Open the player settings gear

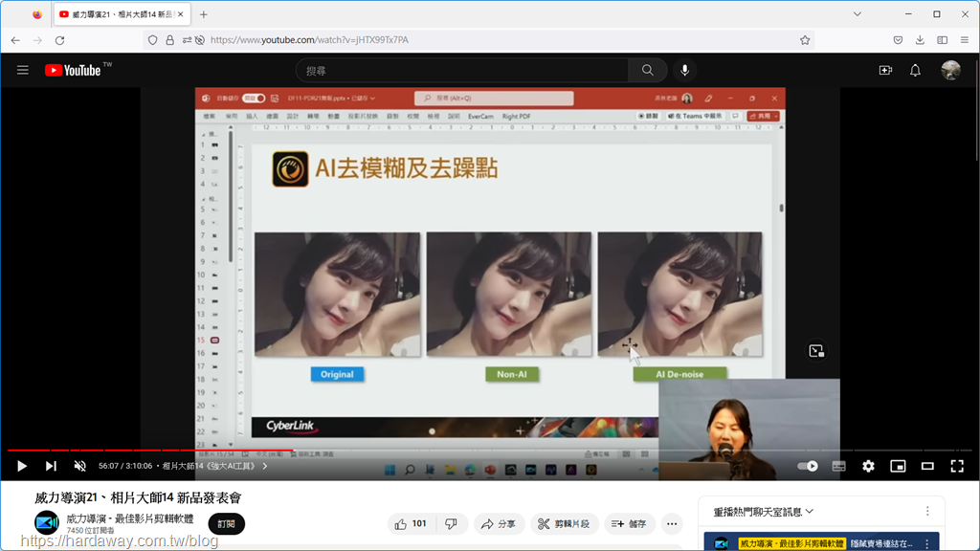868,466
